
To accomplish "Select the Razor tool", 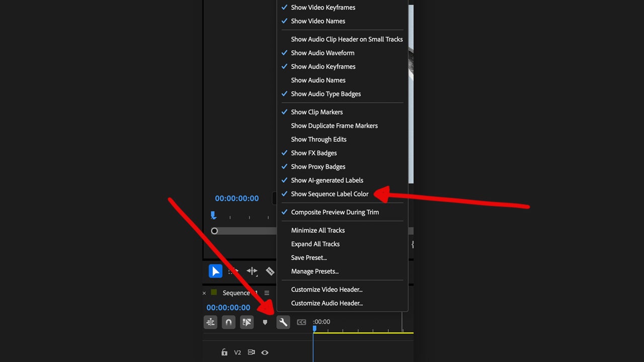I will 270,271.
